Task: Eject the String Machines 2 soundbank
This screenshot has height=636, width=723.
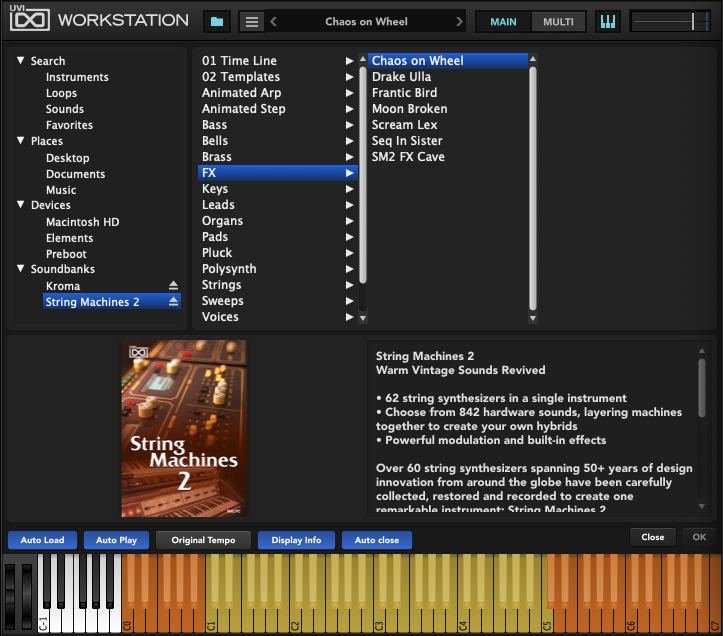Action: (173, 302)
